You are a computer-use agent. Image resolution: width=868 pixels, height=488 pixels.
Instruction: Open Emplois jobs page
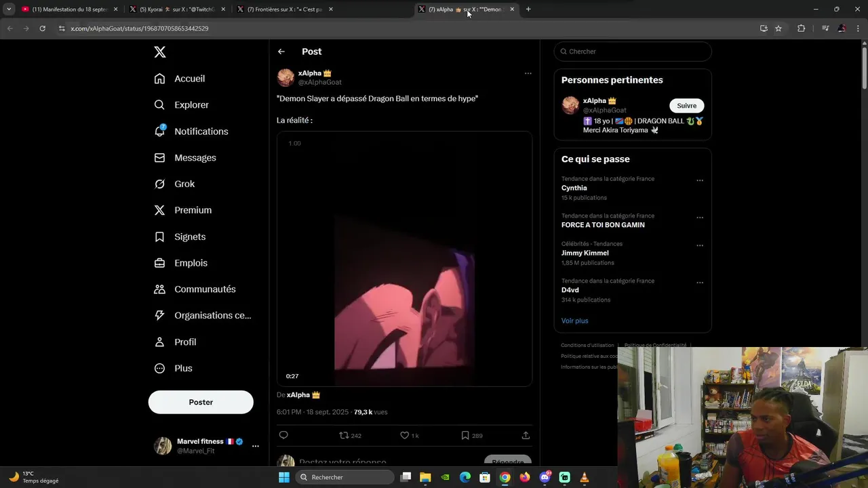point(181,263)
